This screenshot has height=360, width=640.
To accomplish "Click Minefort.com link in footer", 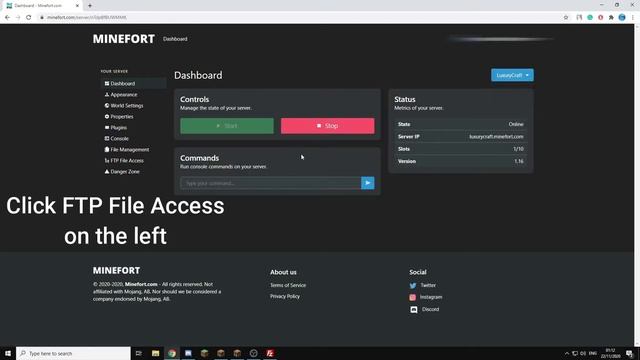I will pyautogui.click(x=141, y=284).
